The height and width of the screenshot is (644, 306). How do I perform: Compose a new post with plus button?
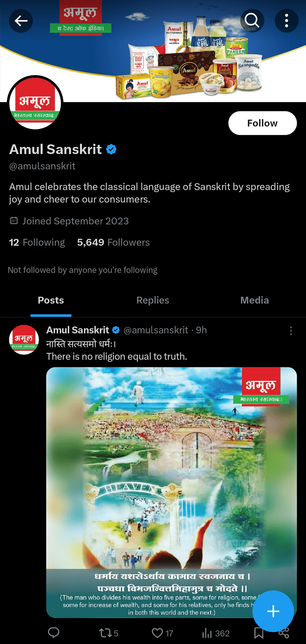click(273, 611)
